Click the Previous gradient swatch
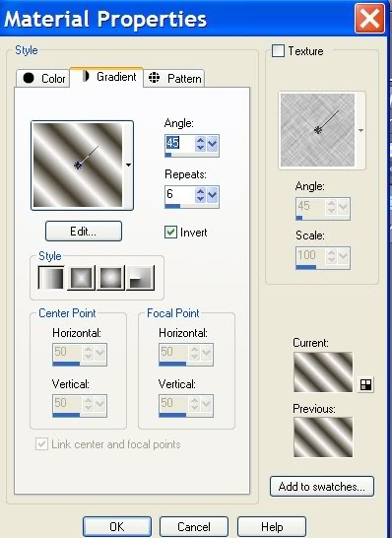Viewport: 392px width, 538px height. tap(323, 437)
